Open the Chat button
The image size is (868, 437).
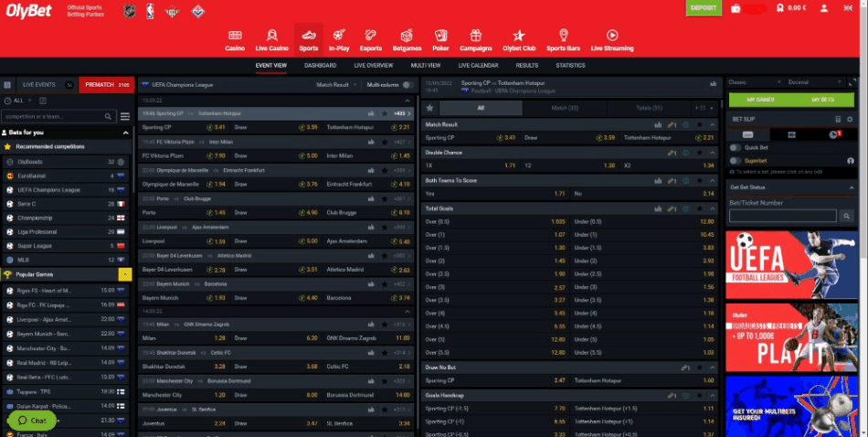coord(32,421)
